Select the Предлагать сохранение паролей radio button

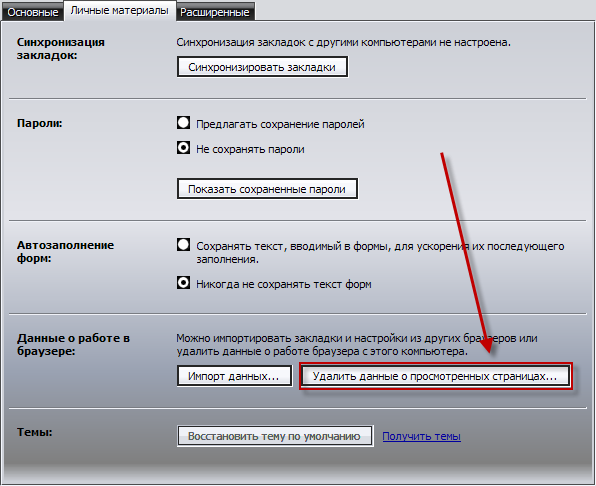183,123
